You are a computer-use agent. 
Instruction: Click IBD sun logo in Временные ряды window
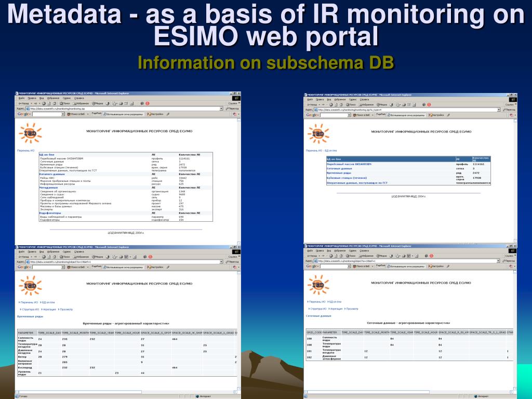(x=30, y=286)
